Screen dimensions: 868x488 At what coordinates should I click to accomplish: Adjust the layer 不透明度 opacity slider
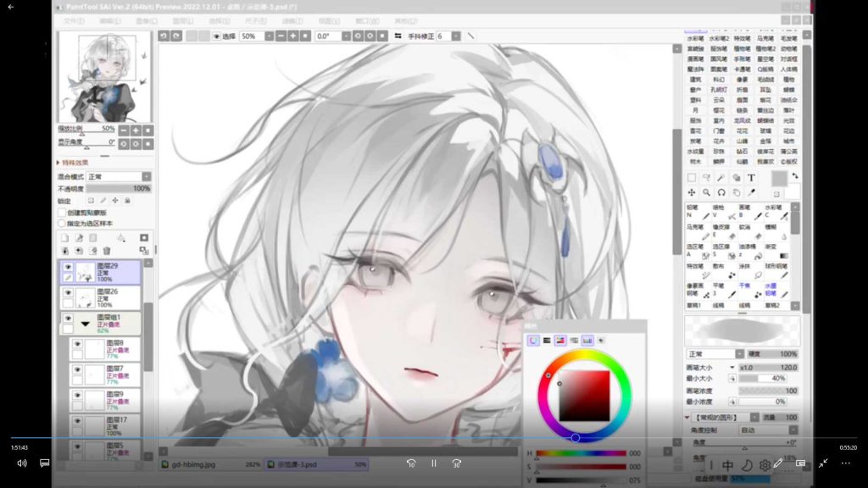[x=119, y=189]
